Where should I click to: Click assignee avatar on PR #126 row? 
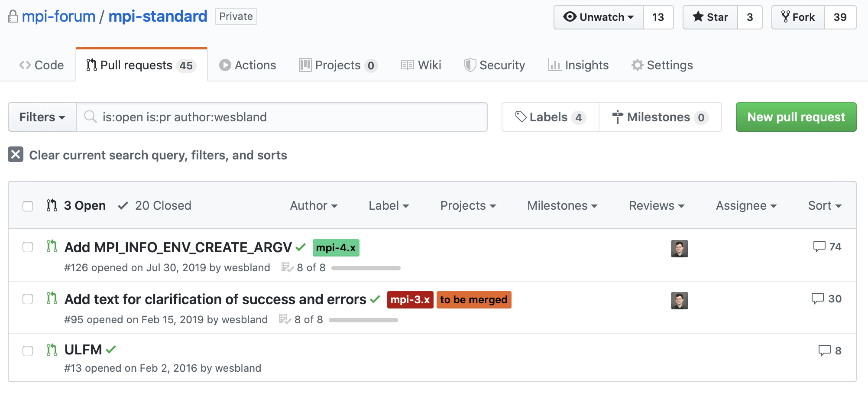[x=679, y=249]
